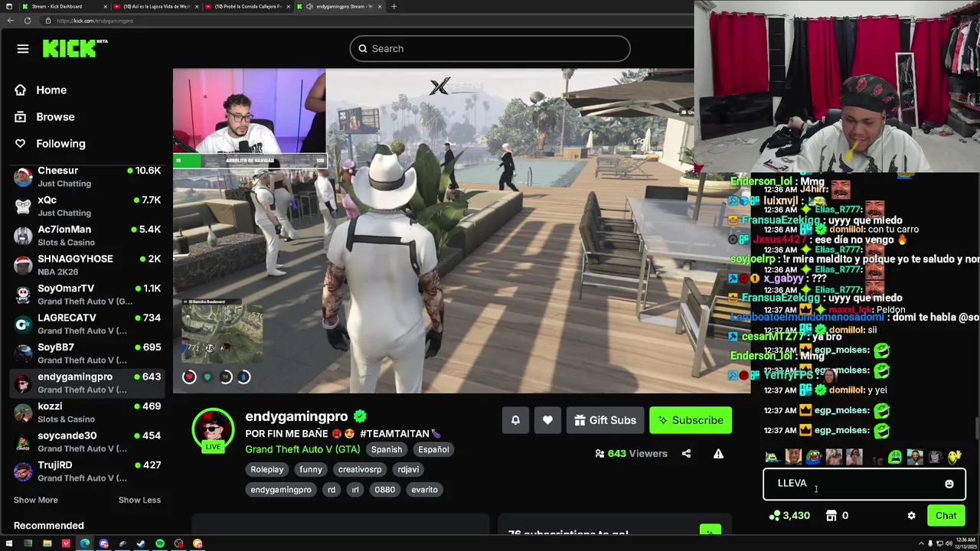Click the endygamingpro channel name
Image resolution: width=980 pixels, height=551 pixels.
pos(296,416)
